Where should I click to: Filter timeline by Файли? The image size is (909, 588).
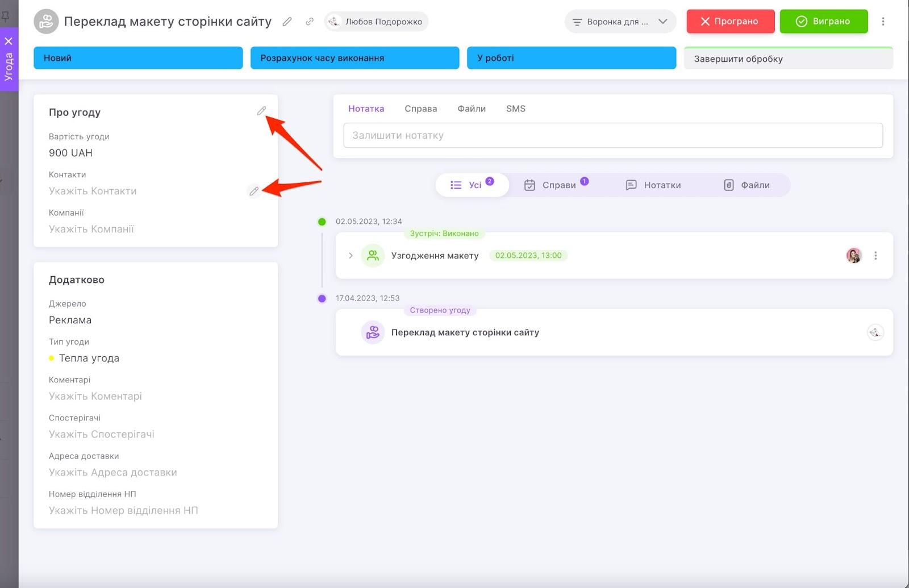[x=747, y=185]
